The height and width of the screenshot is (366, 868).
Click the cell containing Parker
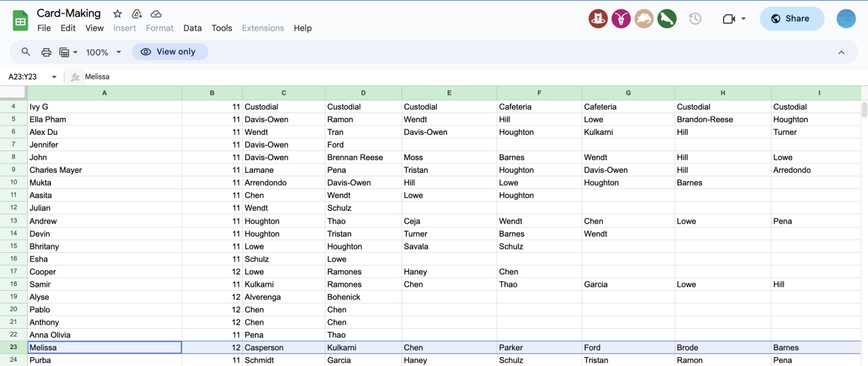pyautogui.click(x=539, y=348)
